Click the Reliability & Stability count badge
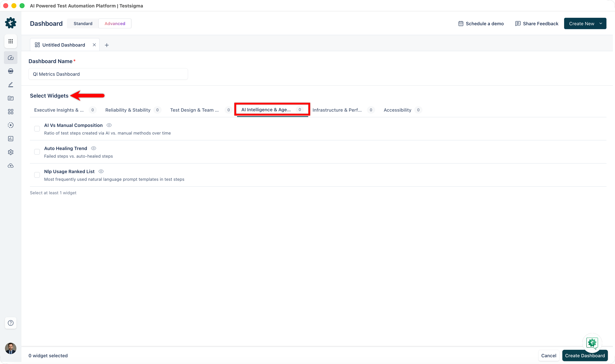This screenshot has width=615, height=364. tap(157, 110)
